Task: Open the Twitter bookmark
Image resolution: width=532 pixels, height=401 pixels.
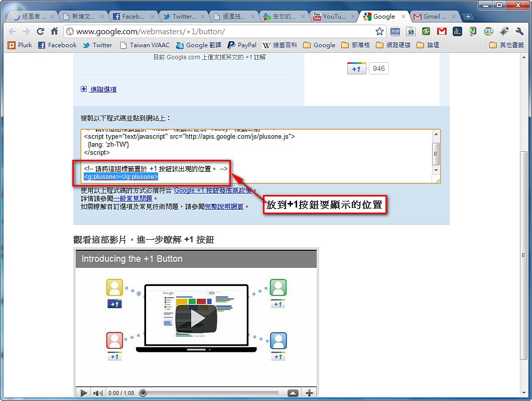Action: pos(97,45)
